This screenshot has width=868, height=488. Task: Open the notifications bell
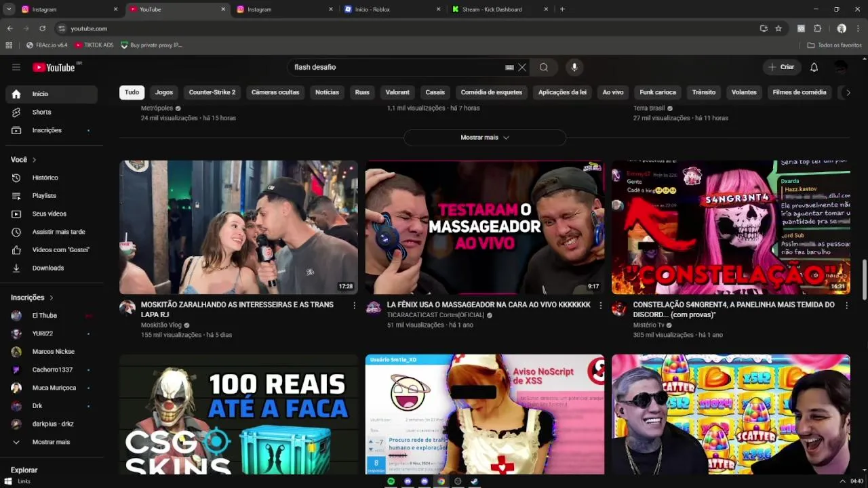[x=814, y=67]
